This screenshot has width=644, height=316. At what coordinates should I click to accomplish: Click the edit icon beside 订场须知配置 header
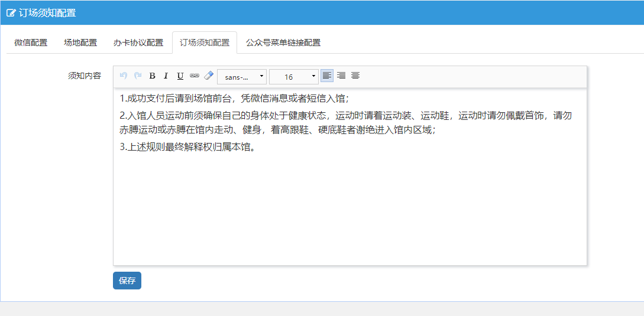click(x=11, y=13)
